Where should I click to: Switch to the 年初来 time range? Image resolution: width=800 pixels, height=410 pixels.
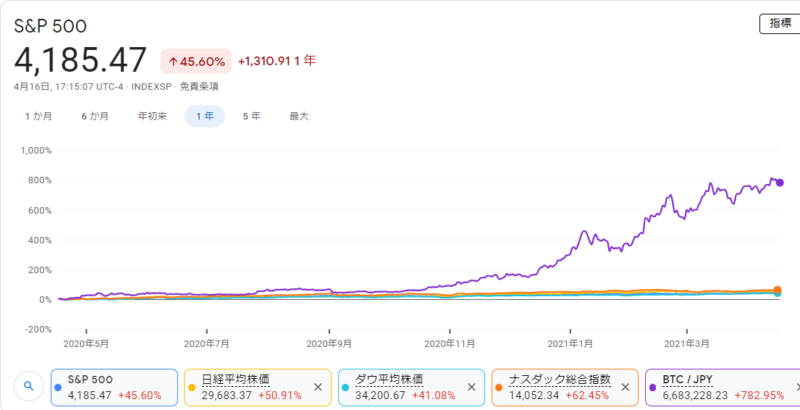pyautogui.click(x=152, y=116)
